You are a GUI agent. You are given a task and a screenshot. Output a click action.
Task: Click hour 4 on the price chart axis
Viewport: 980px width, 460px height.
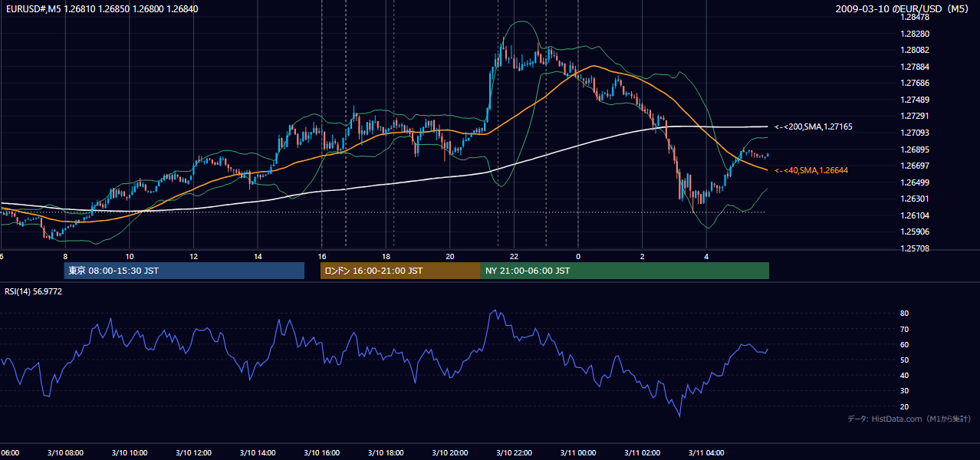(x=706, y=256)
